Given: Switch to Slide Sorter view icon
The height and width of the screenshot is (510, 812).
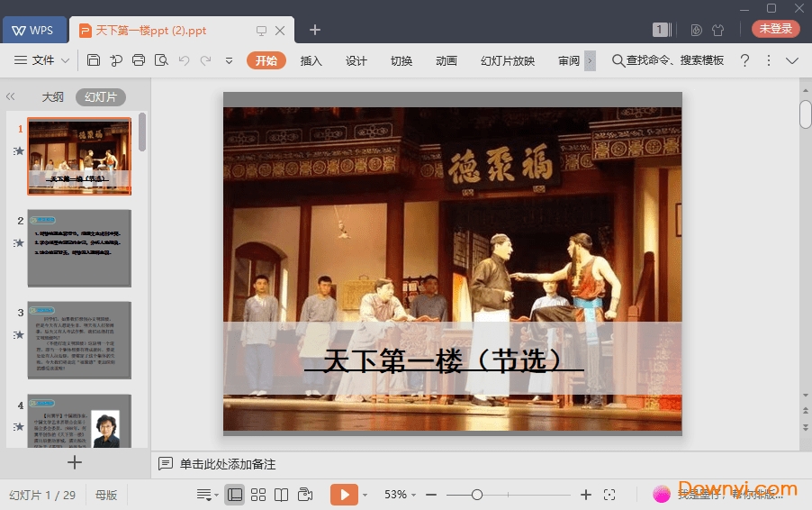Looking at the screenshot, I should (257, 495).
